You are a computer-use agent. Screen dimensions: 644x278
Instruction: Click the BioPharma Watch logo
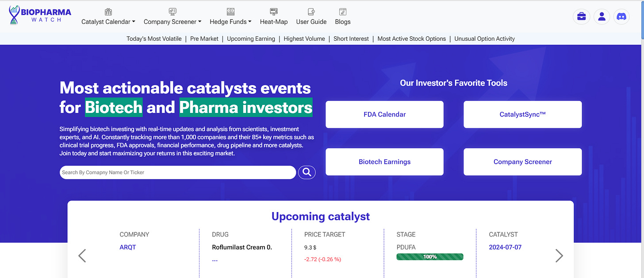[40, 15]
